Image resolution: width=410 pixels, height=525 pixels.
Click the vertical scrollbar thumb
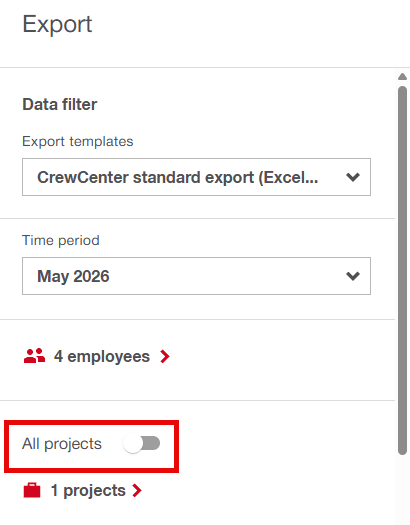(x=402, y=271)
